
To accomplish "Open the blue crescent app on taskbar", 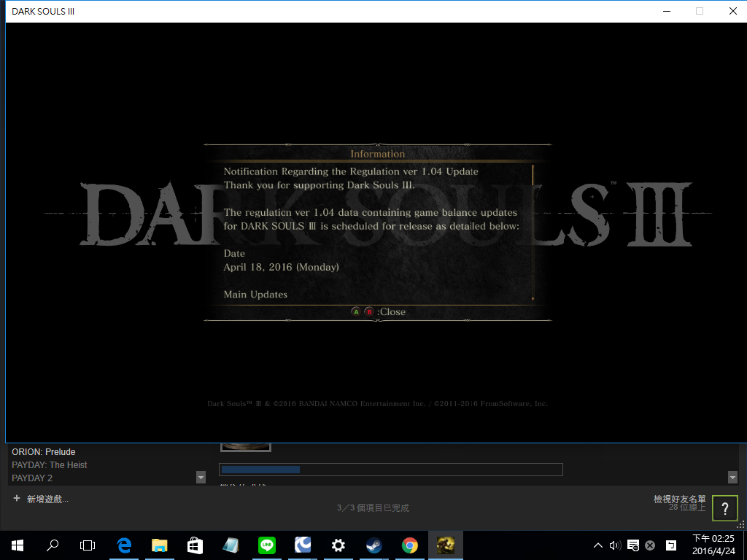I will coord(303,545).
